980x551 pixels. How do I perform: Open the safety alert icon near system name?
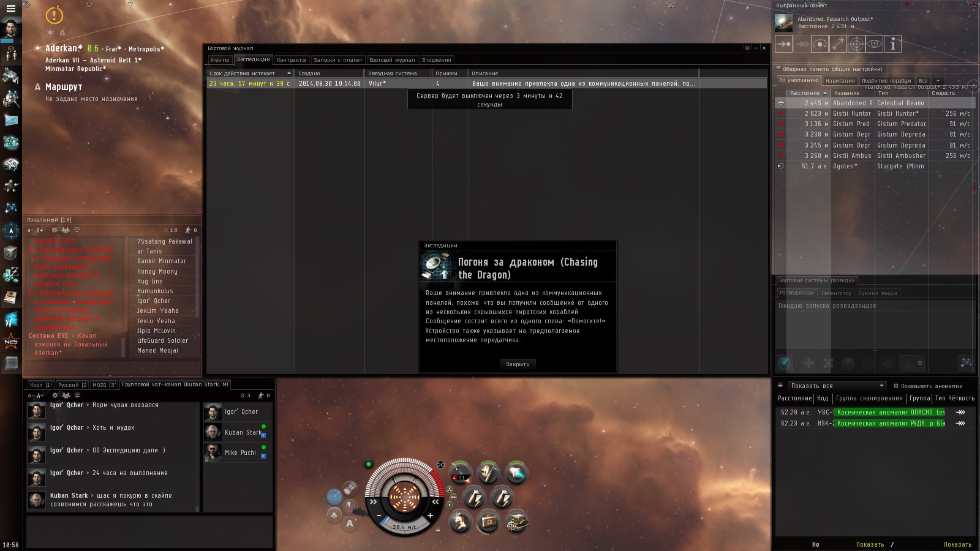click(55, 14)
